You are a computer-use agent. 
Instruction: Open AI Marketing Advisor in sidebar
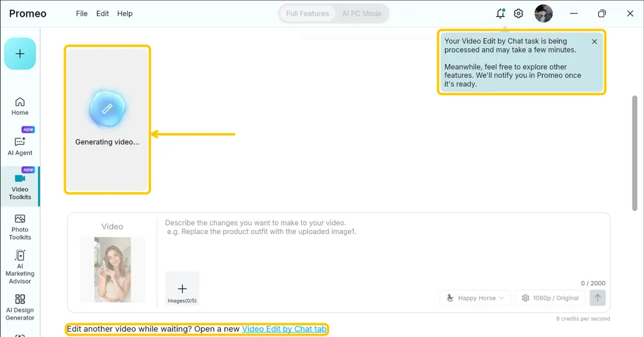[x=20, y=267]
